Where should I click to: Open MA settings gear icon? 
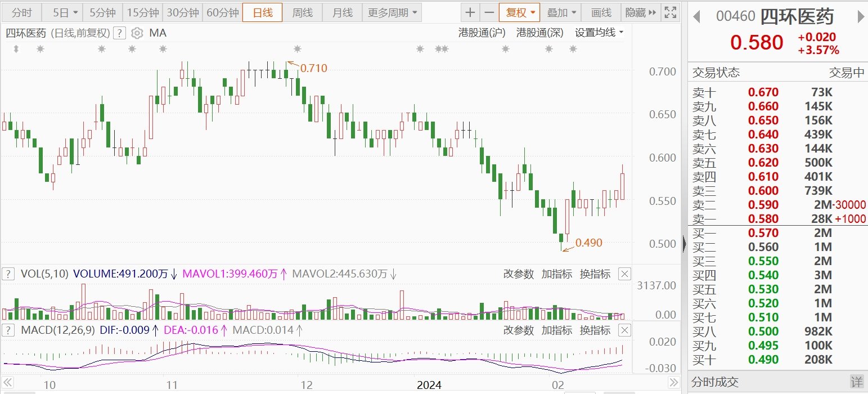point(137,33)
